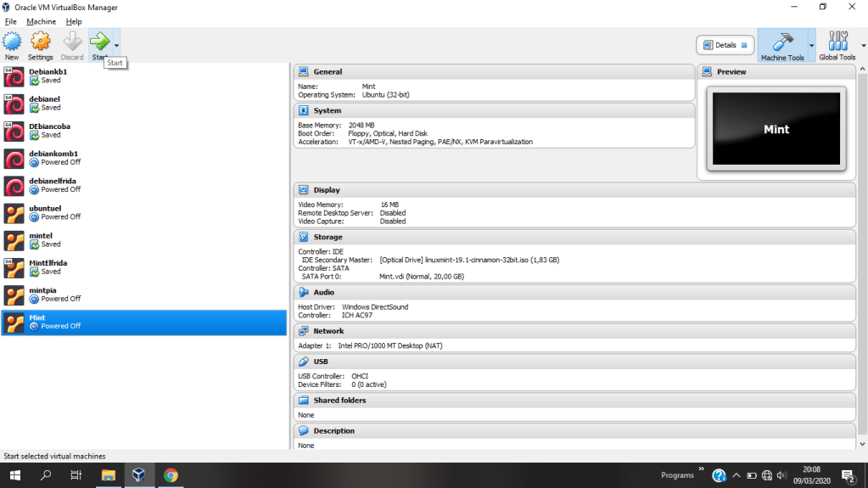Click the VirtualBox icon in Windows taskbar
868x488 pixels.
click(x=138, y=475)
